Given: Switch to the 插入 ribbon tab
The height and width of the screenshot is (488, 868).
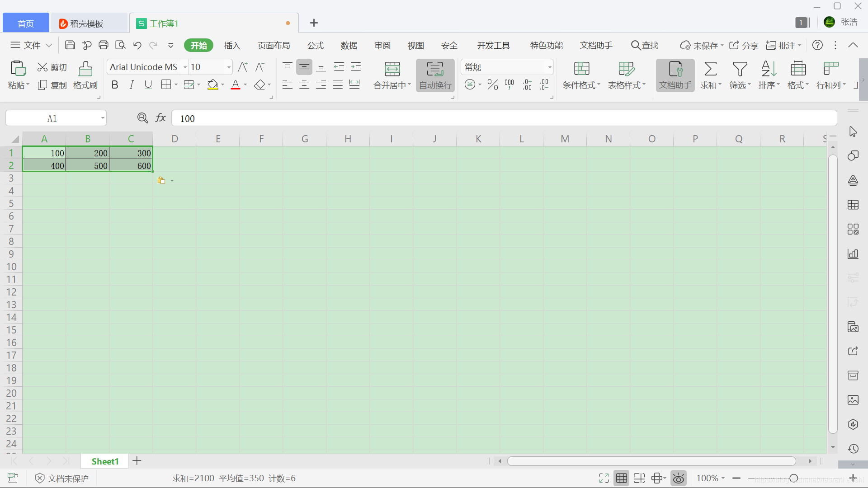Looking at the screenshot, I should click(x=232, y=46).
